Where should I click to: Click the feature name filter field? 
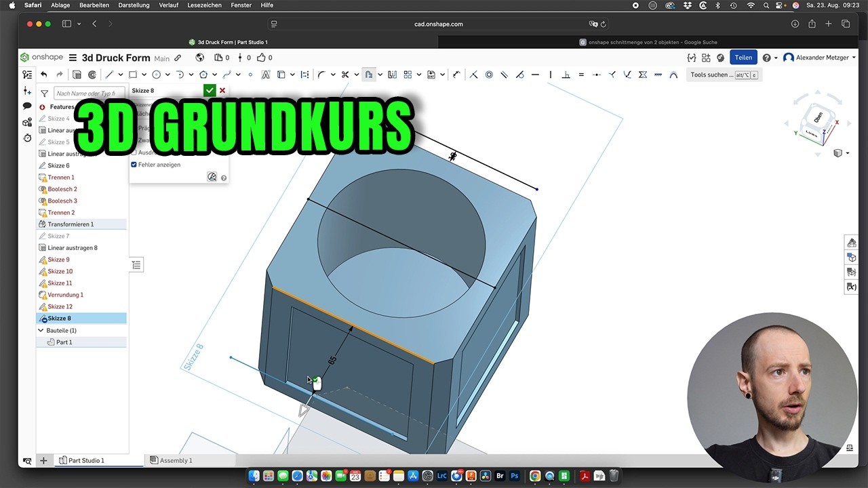[x=89, y=94]
